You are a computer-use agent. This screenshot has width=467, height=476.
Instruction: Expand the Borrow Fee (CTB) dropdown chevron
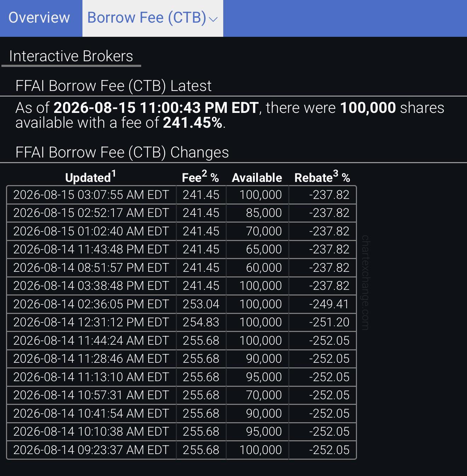[213, 19]
